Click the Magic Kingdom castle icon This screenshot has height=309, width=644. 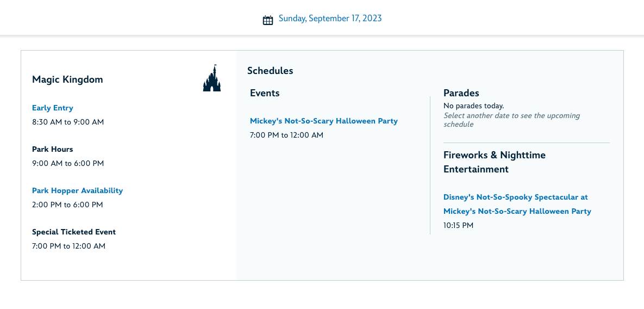pos(212,78)
